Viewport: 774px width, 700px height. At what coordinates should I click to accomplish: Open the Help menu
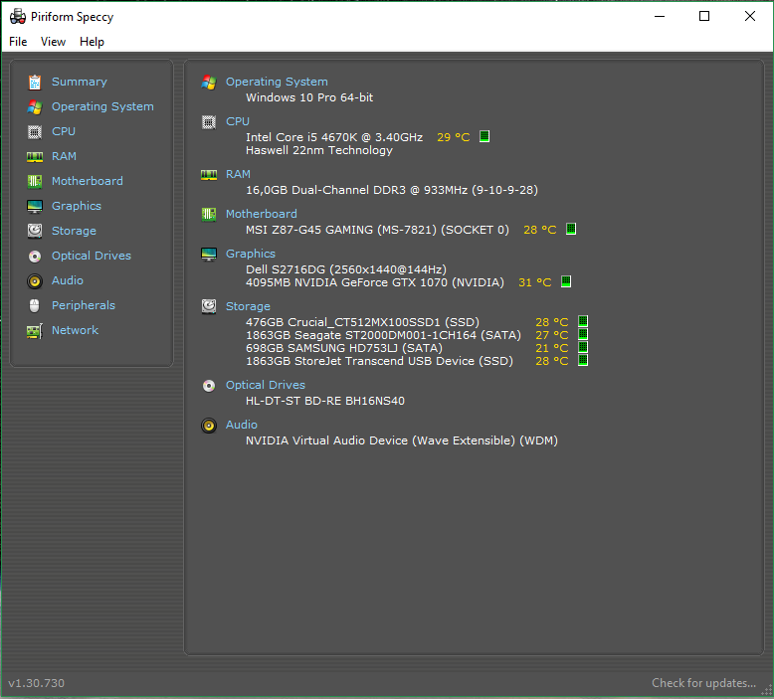(x=92, y=42)
